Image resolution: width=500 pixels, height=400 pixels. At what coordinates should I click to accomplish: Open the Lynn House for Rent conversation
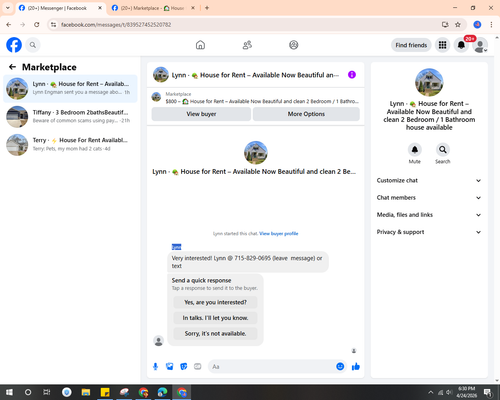70,88
